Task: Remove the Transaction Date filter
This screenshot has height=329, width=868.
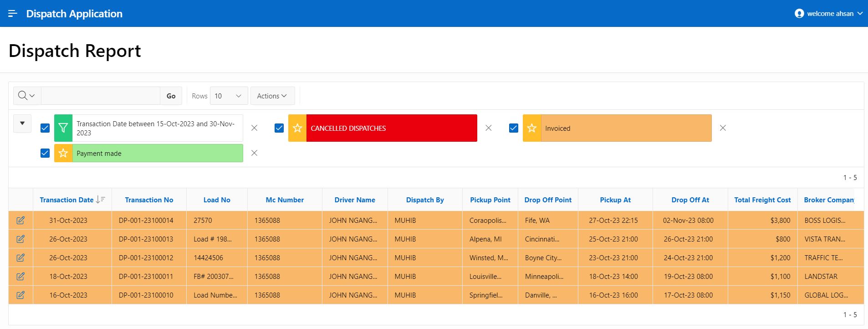Action: tap(255, 128)
